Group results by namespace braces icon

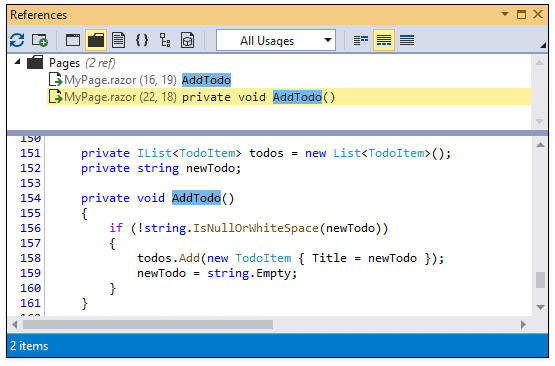[x=142, y=40]
